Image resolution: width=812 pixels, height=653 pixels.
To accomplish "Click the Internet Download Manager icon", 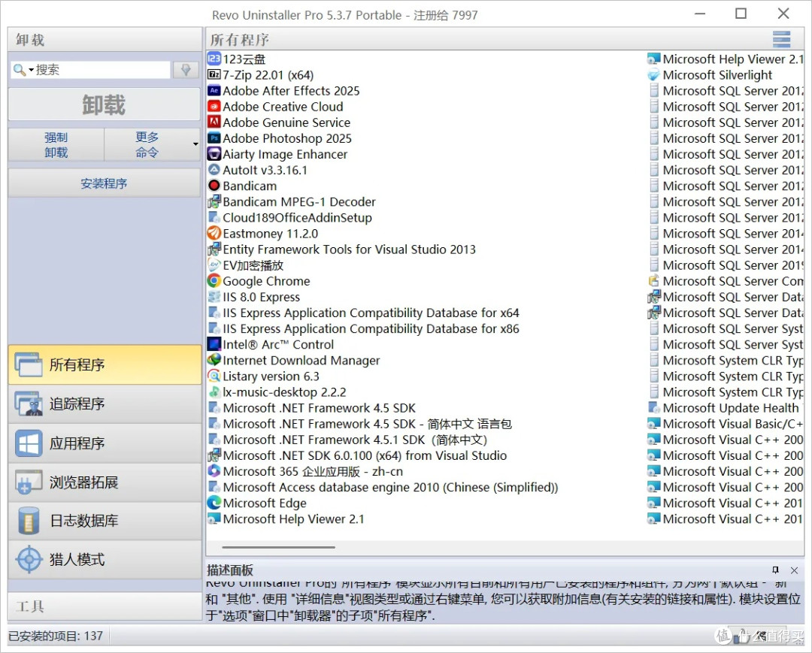I will click(x=214, y=361).
